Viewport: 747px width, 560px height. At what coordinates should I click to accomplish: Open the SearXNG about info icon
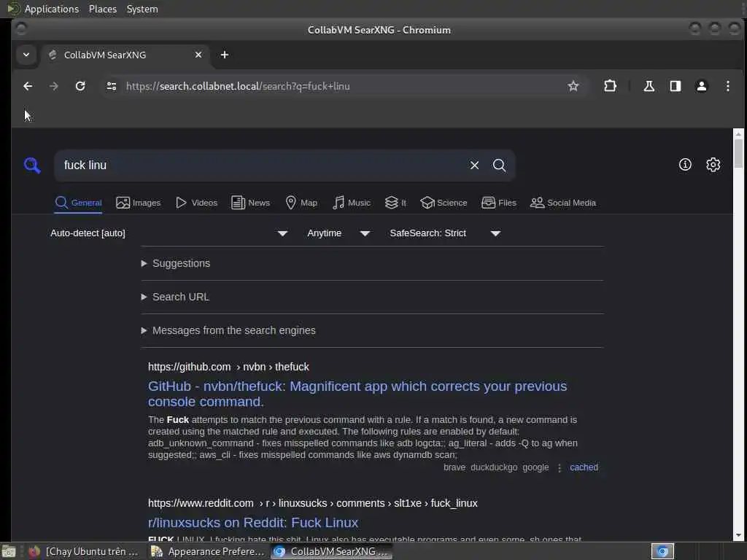(684, 165)
